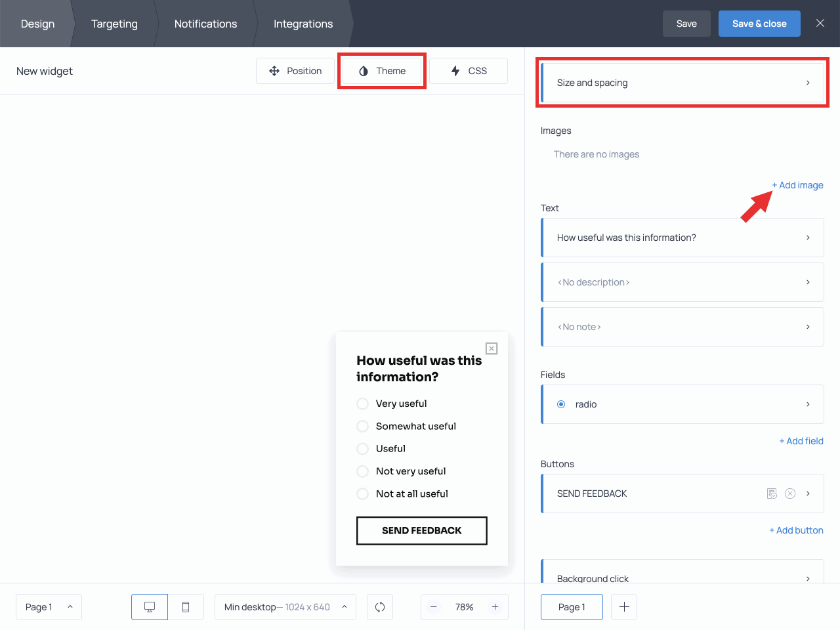Open the Theme panel via its icon
This screenshot has height=630, width=840.
tap(363, 70)
